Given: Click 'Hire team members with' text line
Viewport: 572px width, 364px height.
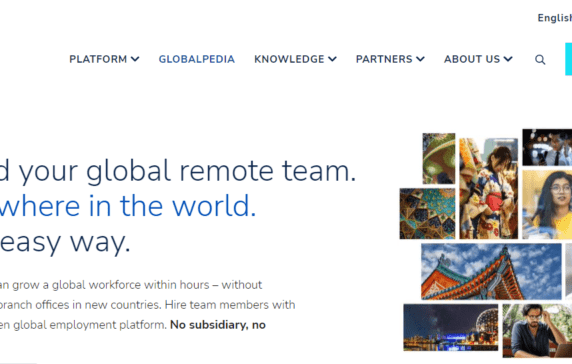Looking at the screenshot, I should tap(230, 305).
